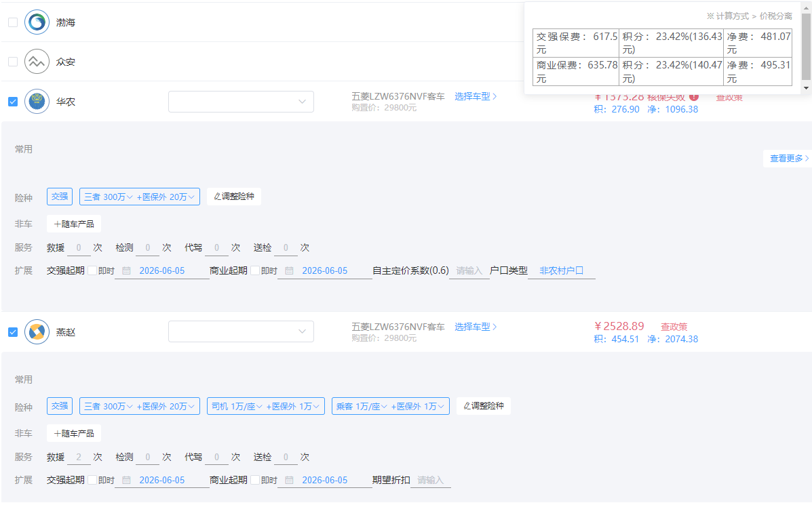Click 净: 2074.38 in 燕赵 row

pos(673,340)
